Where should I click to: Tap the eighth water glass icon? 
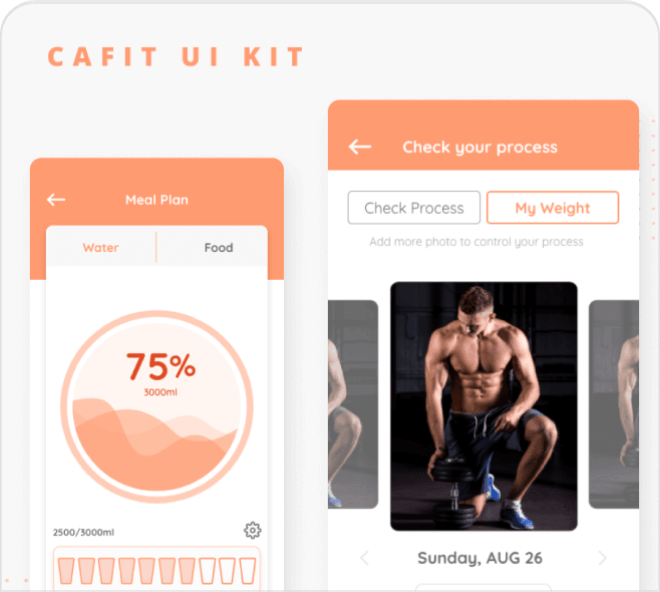pos(208,571)
